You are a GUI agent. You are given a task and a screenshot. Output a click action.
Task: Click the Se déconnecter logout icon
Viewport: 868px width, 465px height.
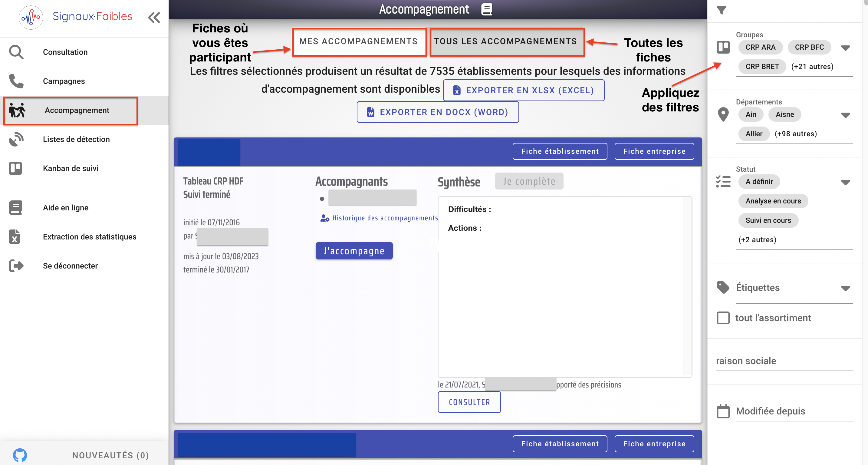(16, 266)
